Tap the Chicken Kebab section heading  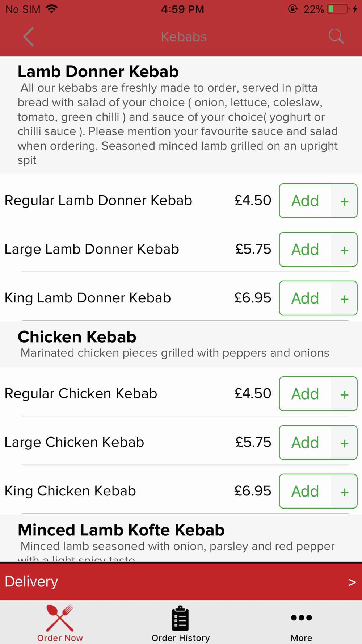coord(77,337)
